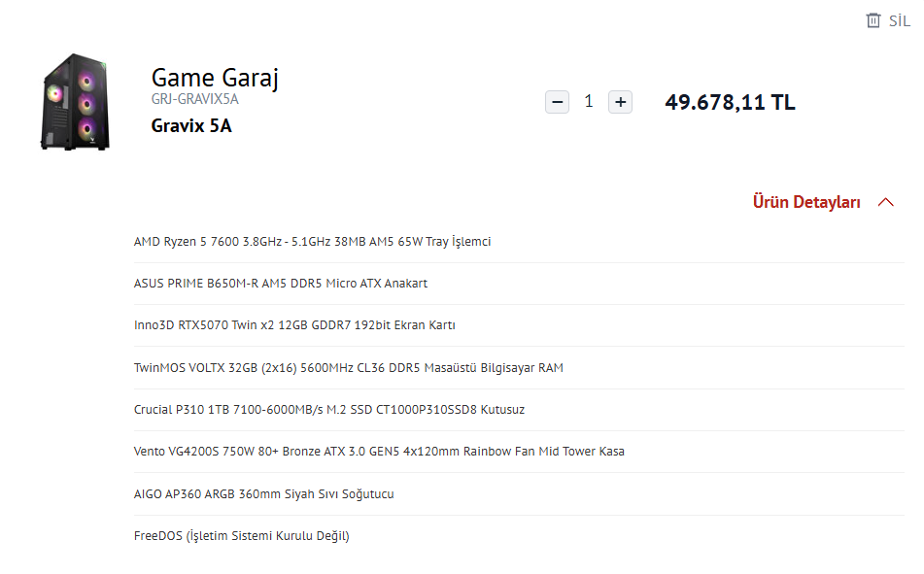924x574 pixels.
Task: Select the AIGO AP360 Sıvı Soğutucu row
Action: (519, 493)
